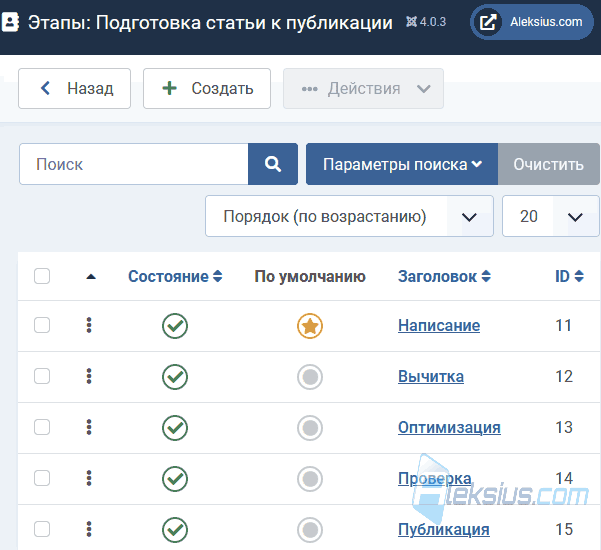601x550 pixels.
Task: Click ID value 11
Action: click(x=563, y=325)
